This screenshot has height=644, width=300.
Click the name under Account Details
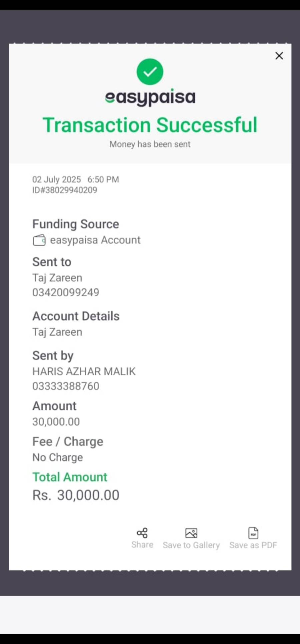pos(57,332)
